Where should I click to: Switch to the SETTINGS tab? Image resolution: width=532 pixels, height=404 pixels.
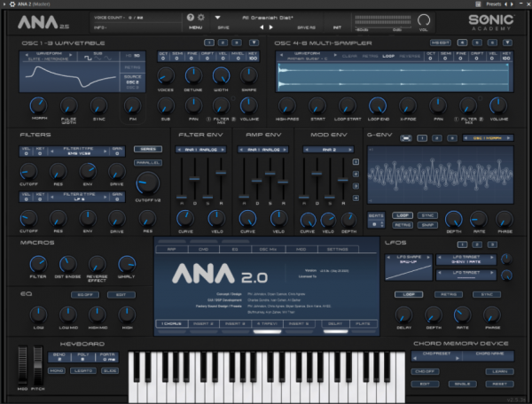coord(337,250)
